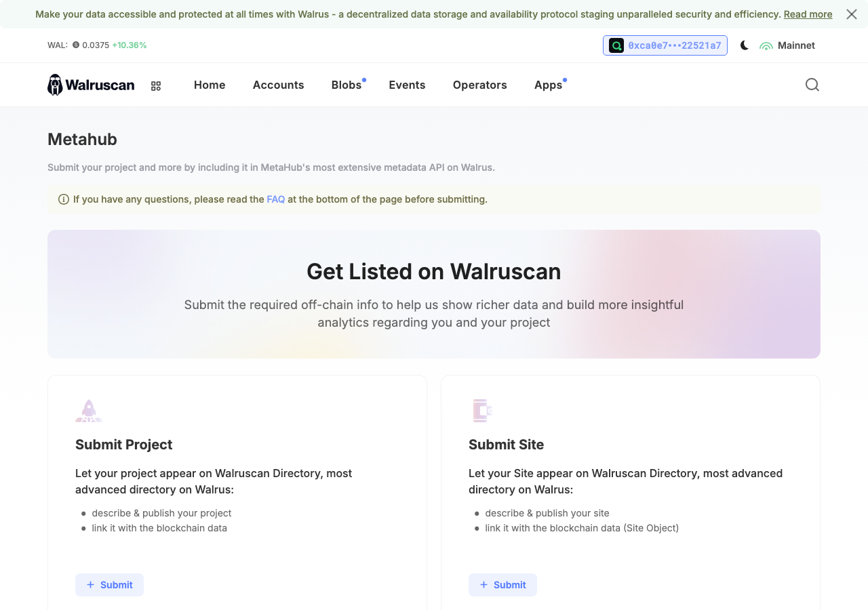
Task: Dismiss the Walrus announcement banner
Action: pyautogui.click(x=852, y=14)
